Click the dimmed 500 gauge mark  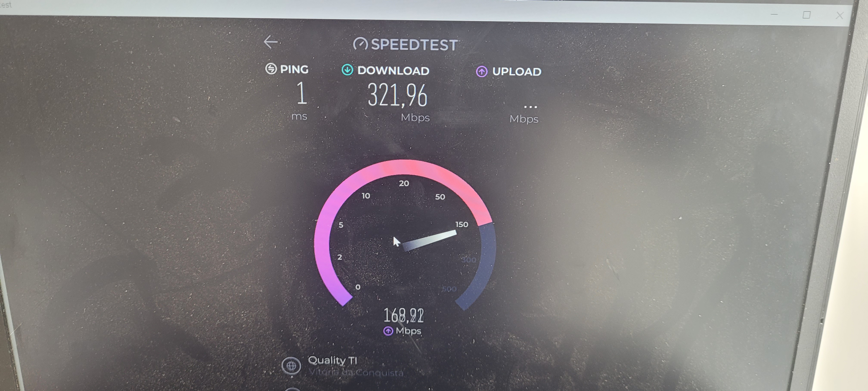click(x=449, y=289)
